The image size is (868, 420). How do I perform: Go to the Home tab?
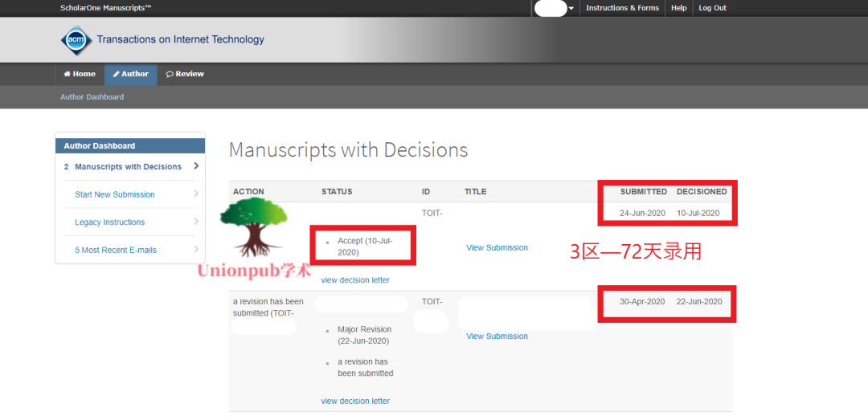(80, 74)
